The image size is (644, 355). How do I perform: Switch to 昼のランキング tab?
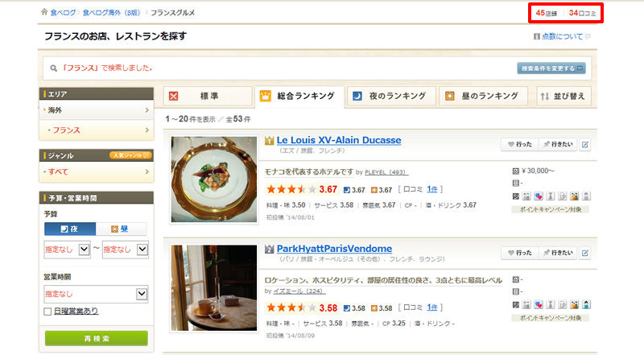[484, 96]
